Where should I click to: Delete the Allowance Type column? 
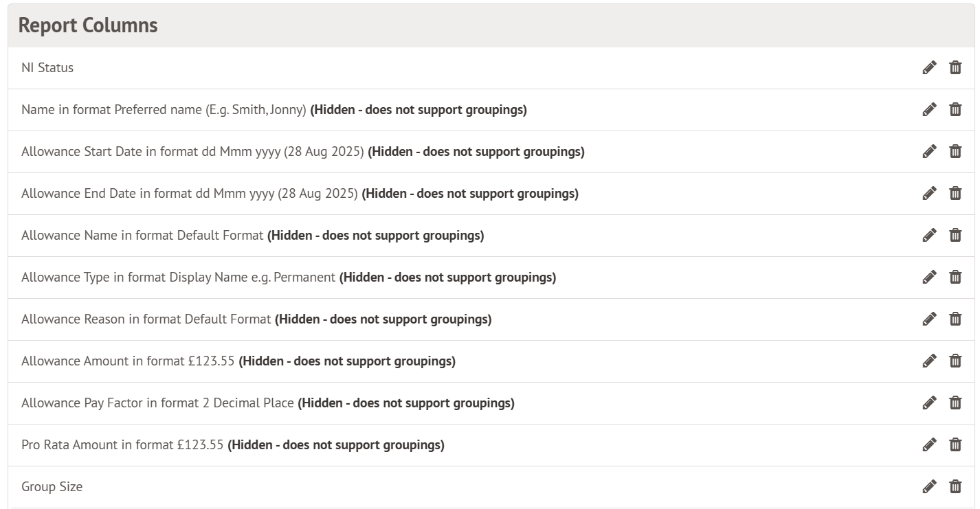click(x=955, y=277)
